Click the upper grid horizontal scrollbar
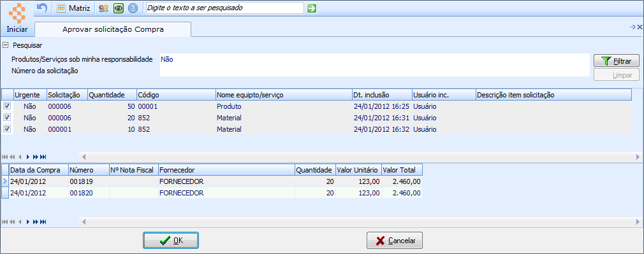The image size is (644, 254). [361, 157]
